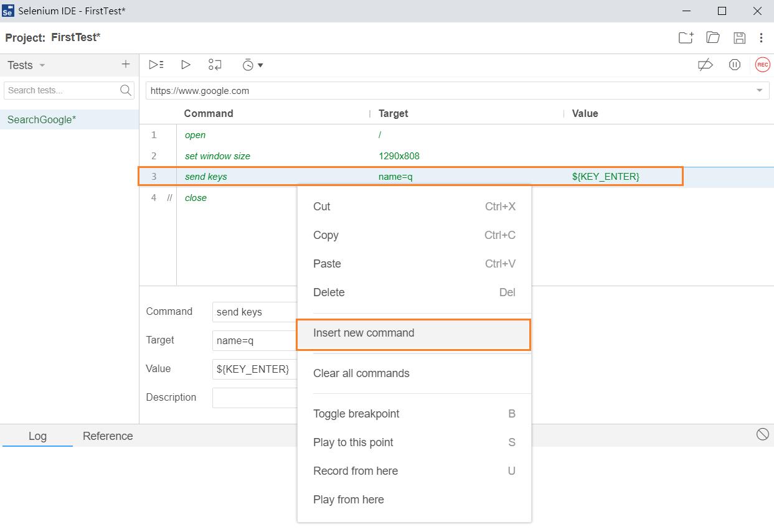Choose Play to this point
The width and height of the screenshot is (774, 532).
coord(414,442)
